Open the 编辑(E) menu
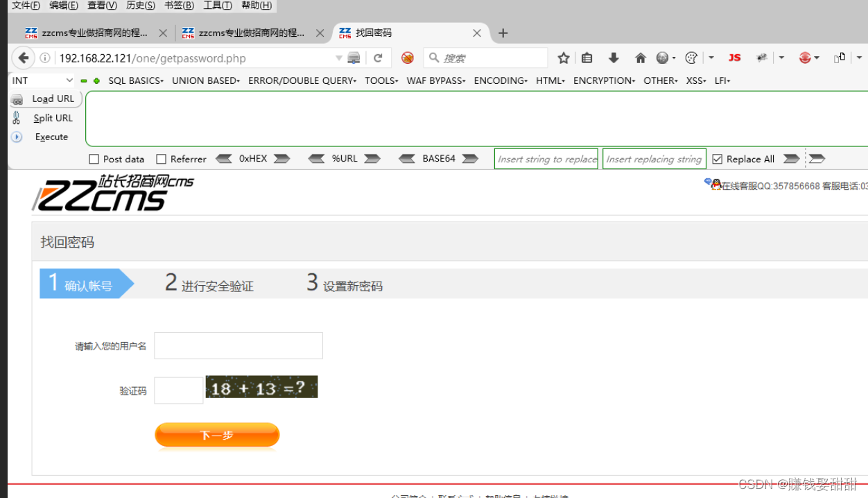The image size is (868, 498). (64, 6)
